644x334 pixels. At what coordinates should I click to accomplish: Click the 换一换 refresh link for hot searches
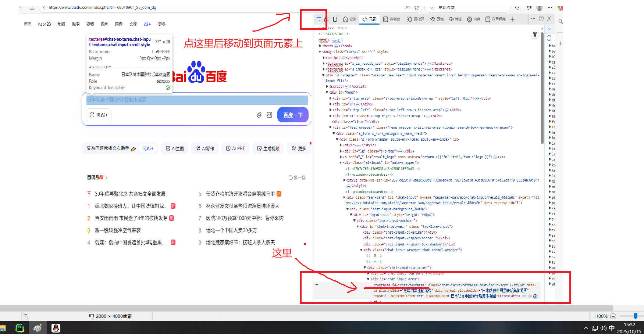[x=297, y=177]
